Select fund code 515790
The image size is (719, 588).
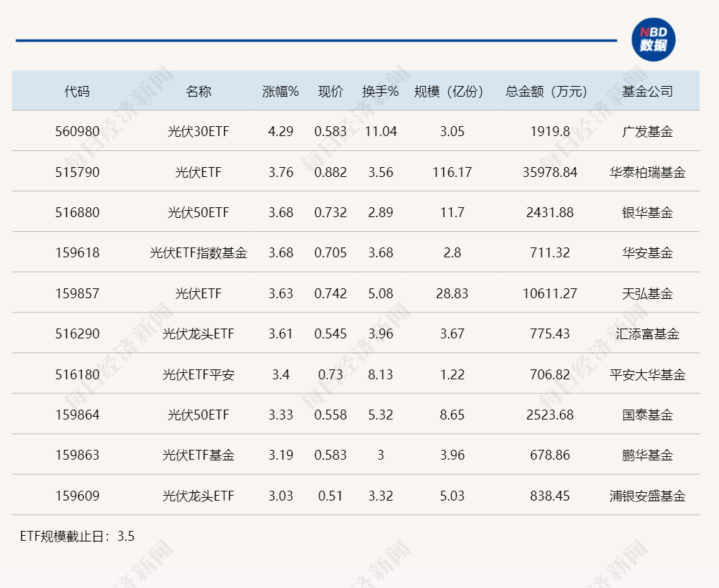(x=77, y=173)
